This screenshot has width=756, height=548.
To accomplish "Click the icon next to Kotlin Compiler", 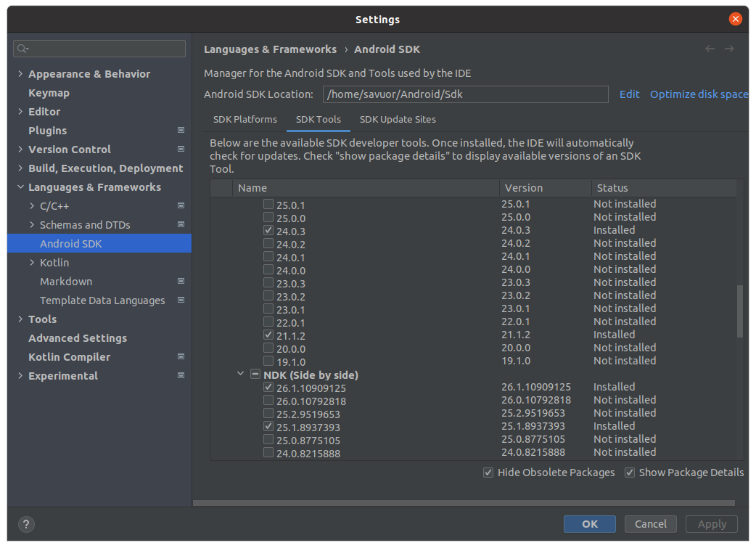I will (x=179, y=357).
